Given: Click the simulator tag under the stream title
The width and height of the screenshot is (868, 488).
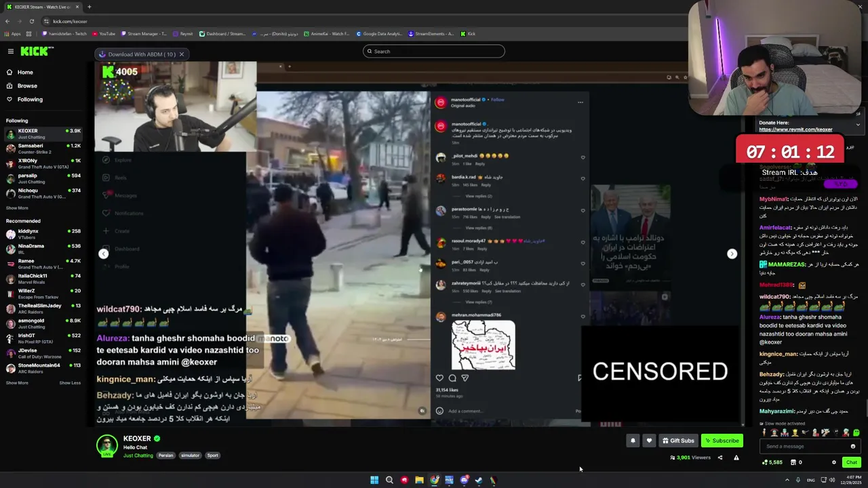Looking at the screenshot, I should [190, 455].
